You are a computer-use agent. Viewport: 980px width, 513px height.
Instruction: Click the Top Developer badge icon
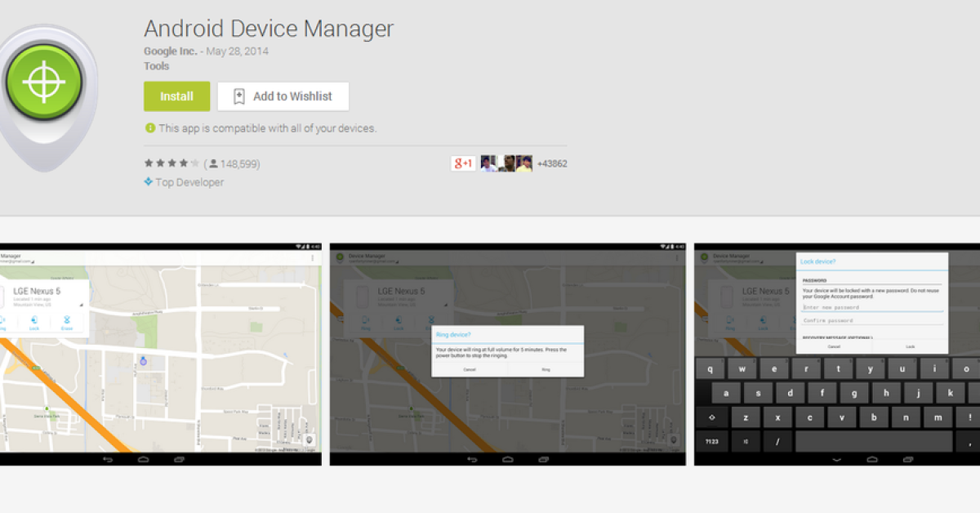[x=149, y=182]
